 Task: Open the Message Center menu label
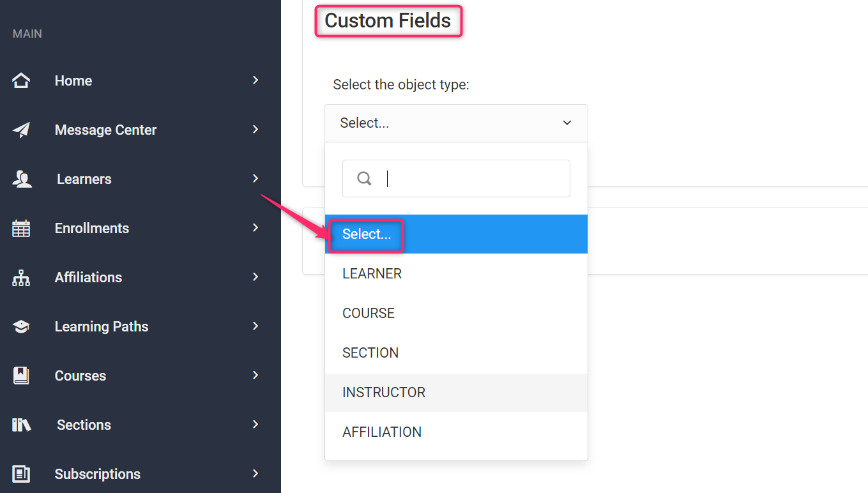click(105, 130)
